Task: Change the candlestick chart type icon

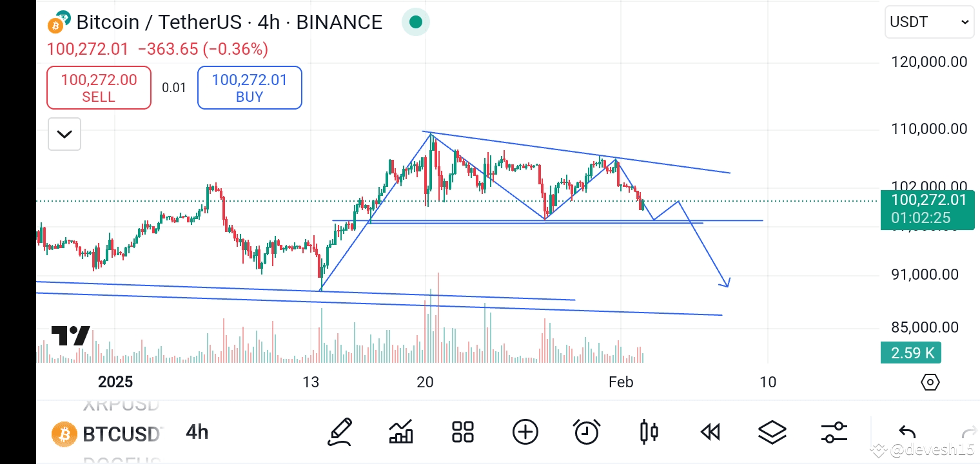Action: pos(649,432)
